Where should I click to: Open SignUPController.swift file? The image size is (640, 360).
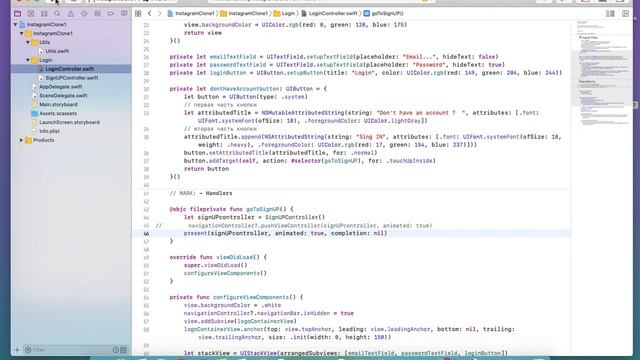(71, 78)
